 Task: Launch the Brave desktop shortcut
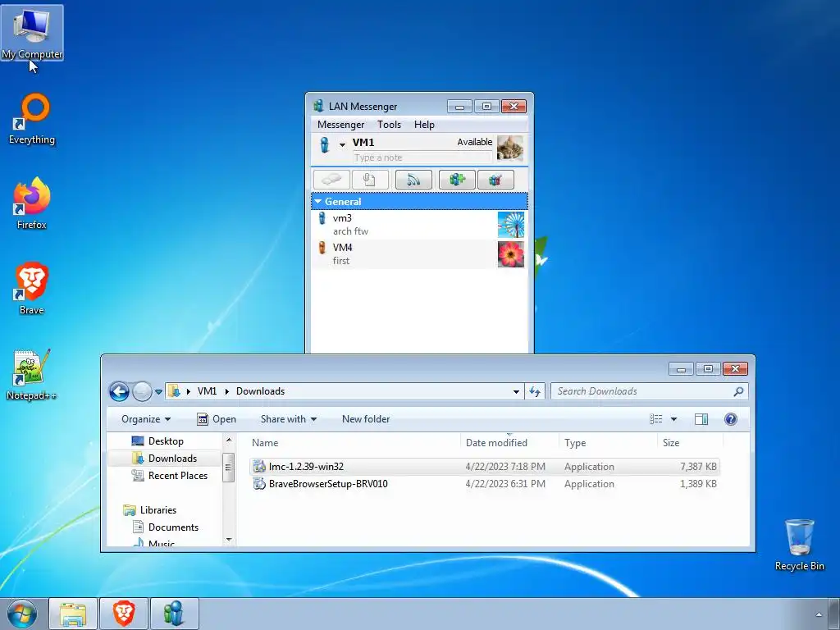pyautogui.click(x=32, y=288)
